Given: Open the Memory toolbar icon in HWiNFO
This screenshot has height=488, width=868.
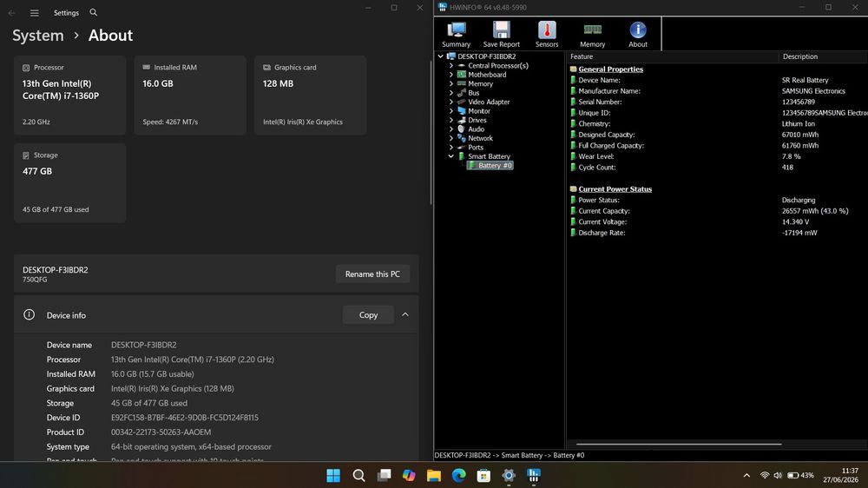Looking at the screenshot, I should [592, 35].
